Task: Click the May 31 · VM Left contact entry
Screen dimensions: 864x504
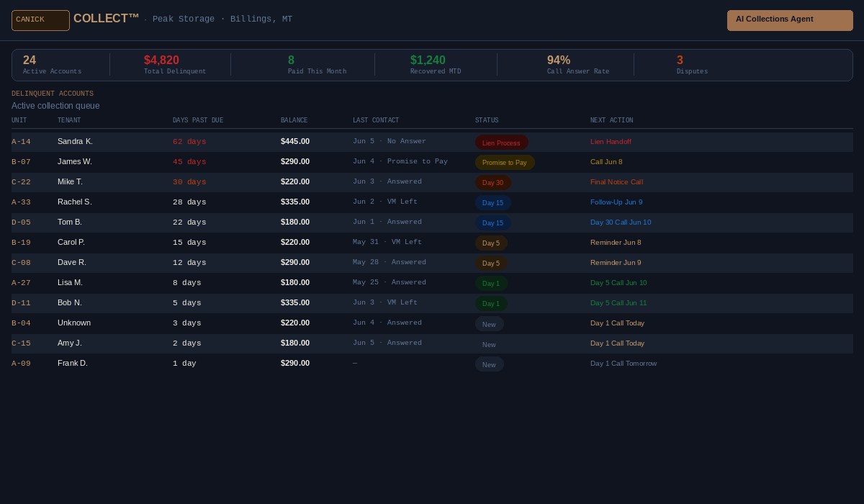Action: pos(387,242)
